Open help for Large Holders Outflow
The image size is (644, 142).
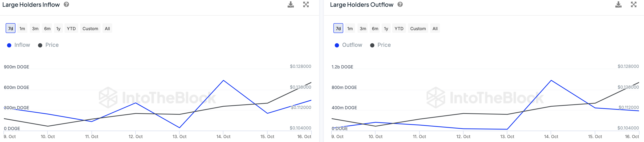click(x=400, y=4)
